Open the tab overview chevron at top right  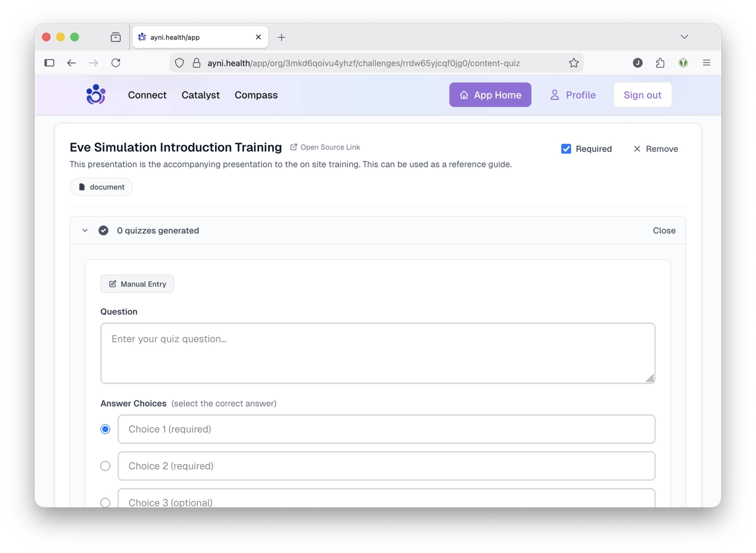684,37
